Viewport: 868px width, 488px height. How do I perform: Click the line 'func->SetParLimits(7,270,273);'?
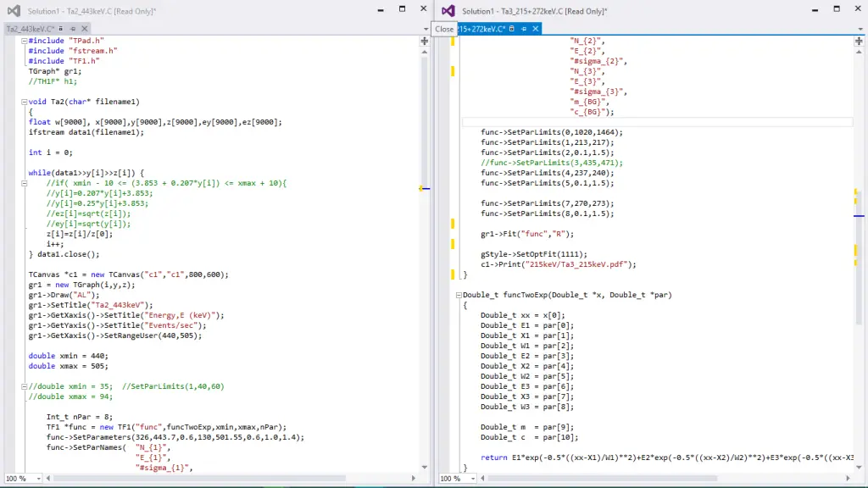547,203
